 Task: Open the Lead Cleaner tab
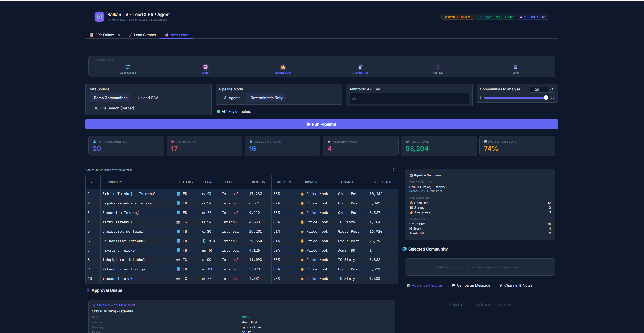tap(142, 35)
